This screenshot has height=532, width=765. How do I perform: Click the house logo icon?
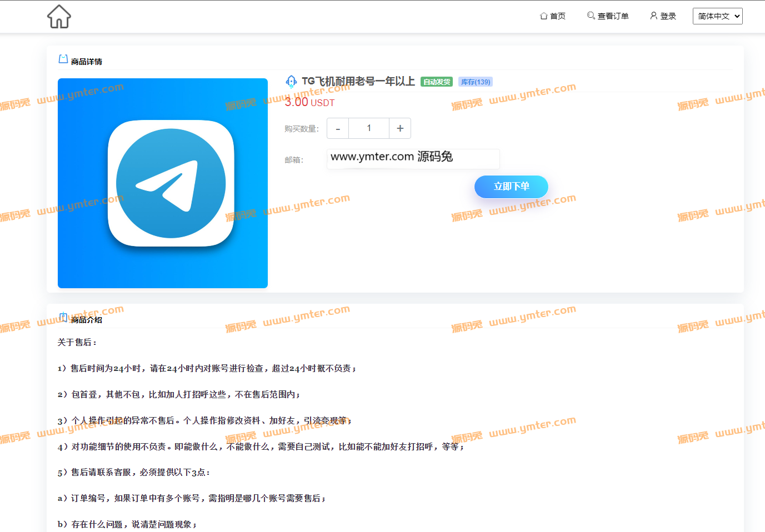click(59, 17)
